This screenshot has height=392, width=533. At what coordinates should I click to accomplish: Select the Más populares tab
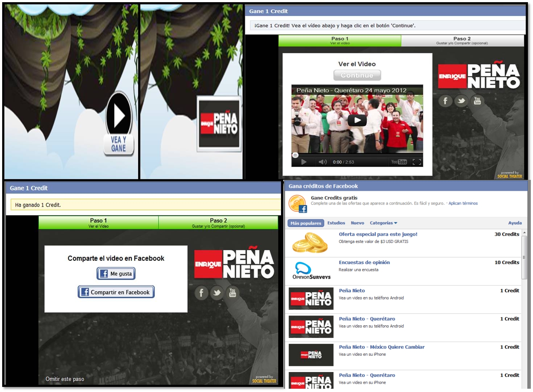[306, 223]
